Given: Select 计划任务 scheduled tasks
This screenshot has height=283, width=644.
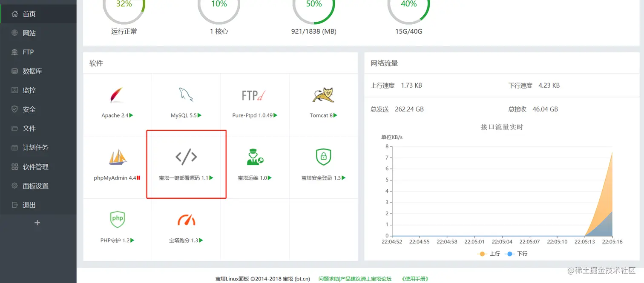Looking at the screenshot, I should pos(38,148).
